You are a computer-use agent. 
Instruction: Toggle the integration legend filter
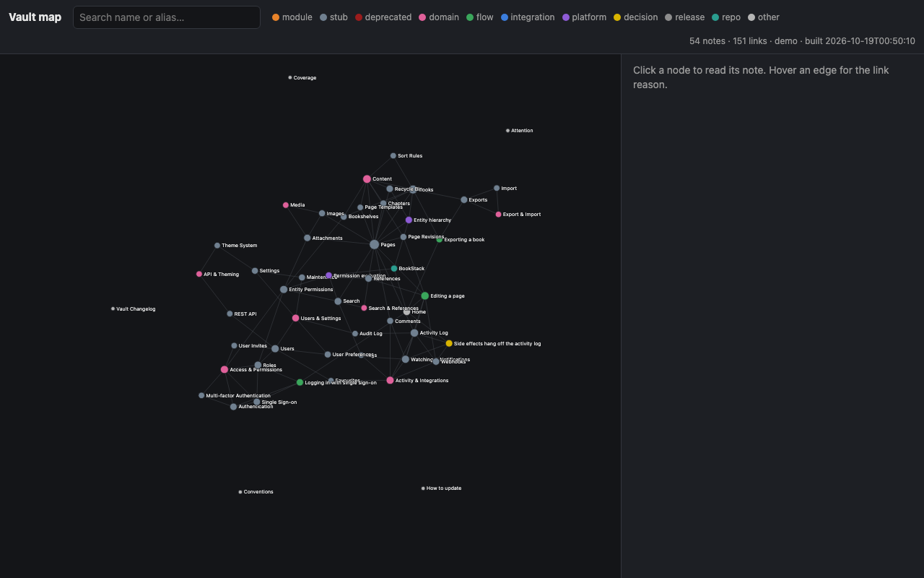[x=528, y=17]
